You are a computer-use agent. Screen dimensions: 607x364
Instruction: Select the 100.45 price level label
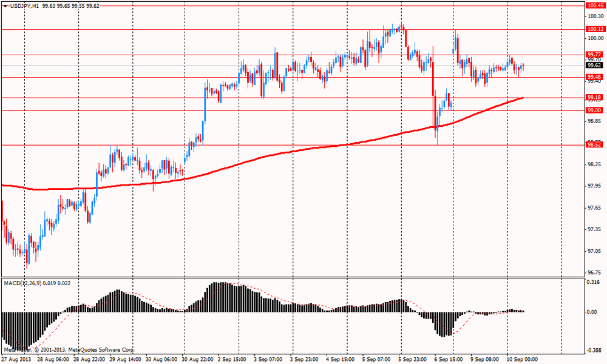(595, 5)
